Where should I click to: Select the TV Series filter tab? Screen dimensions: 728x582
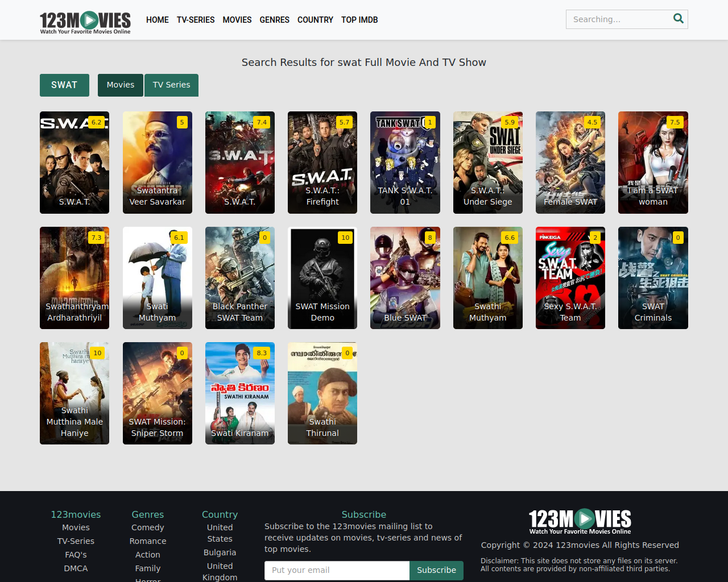click(x=171, y=85)
